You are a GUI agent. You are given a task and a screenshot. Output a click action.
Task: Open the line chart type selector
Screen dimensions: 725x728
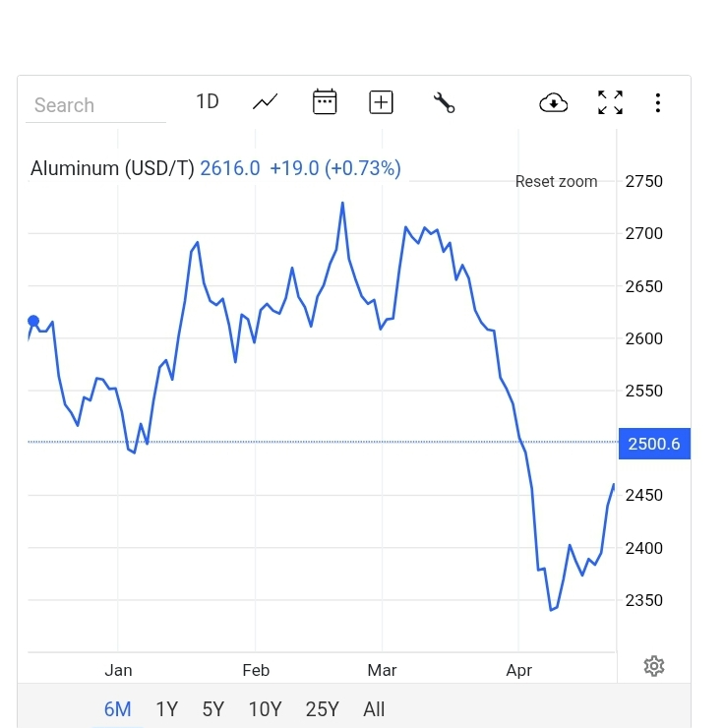[x=265, y=101]
